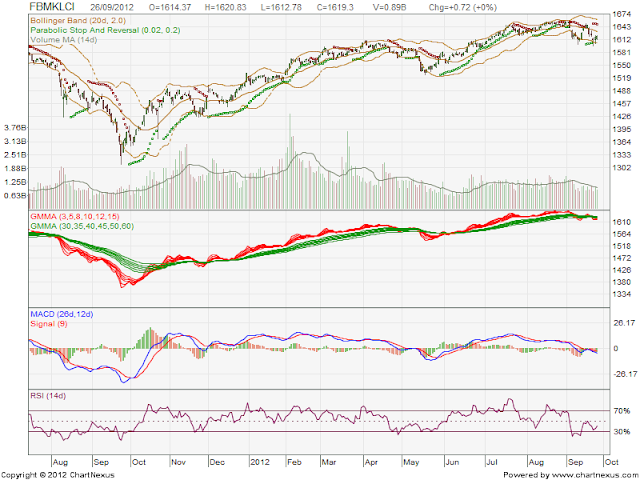Click the Dec month label on time axis
This screenshot has width=640, height=480.
tap(217, 462)
